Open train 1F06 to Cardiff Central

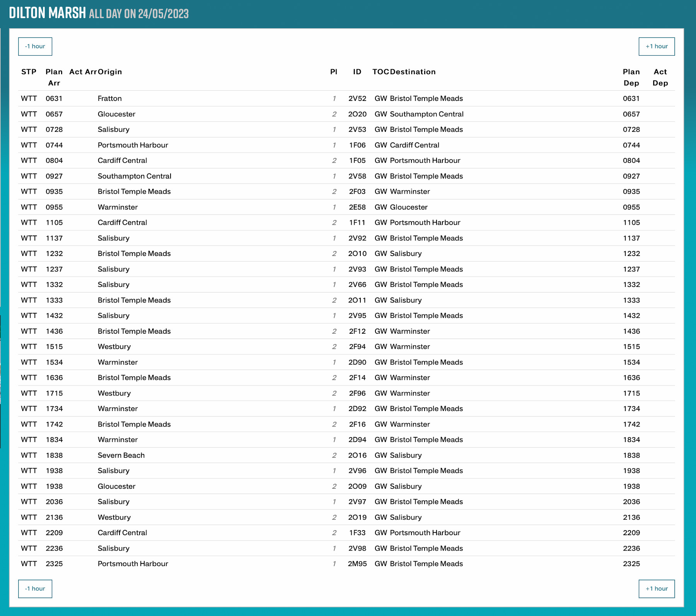(x=357, y=145)
